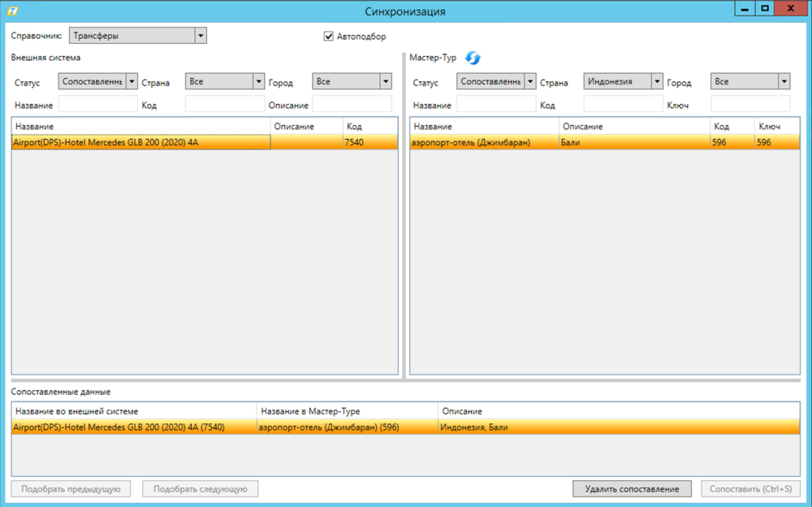Image resolution: width=812 pixels, height=507 pixels.
Task: Sort external list by Код column header
Action: (x=369, y=127)
